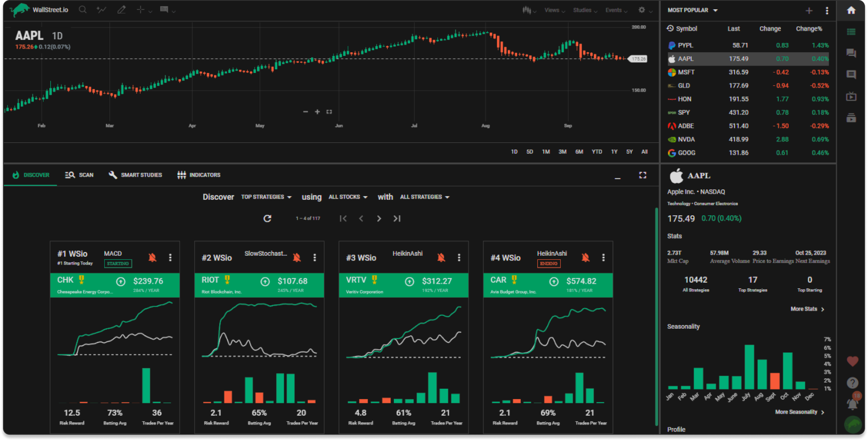Open the Studies menu
Screen dimensions: 868x441
click(x=585, y=10)
